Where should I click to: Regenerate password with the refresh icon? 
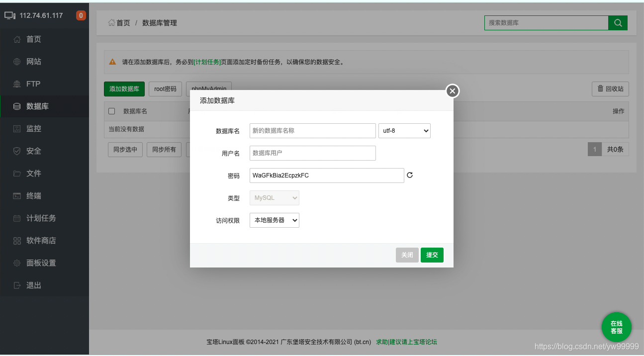(x=410, y=175)
